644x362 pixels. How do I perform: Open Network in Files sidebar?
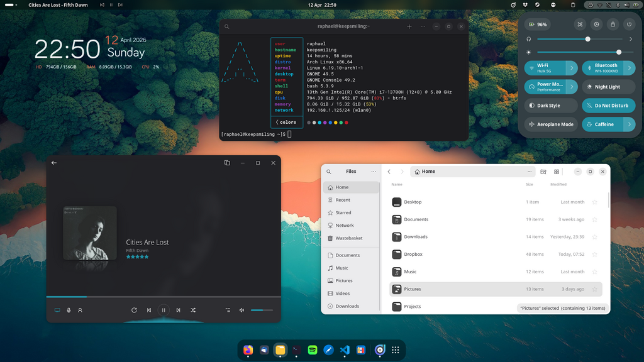[351, 226]
